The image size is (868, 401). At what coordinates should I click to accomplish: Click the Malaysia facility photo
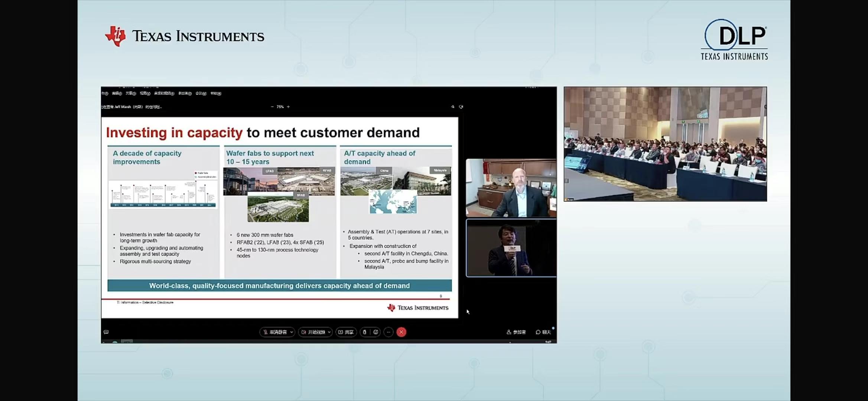pos(422,181)
